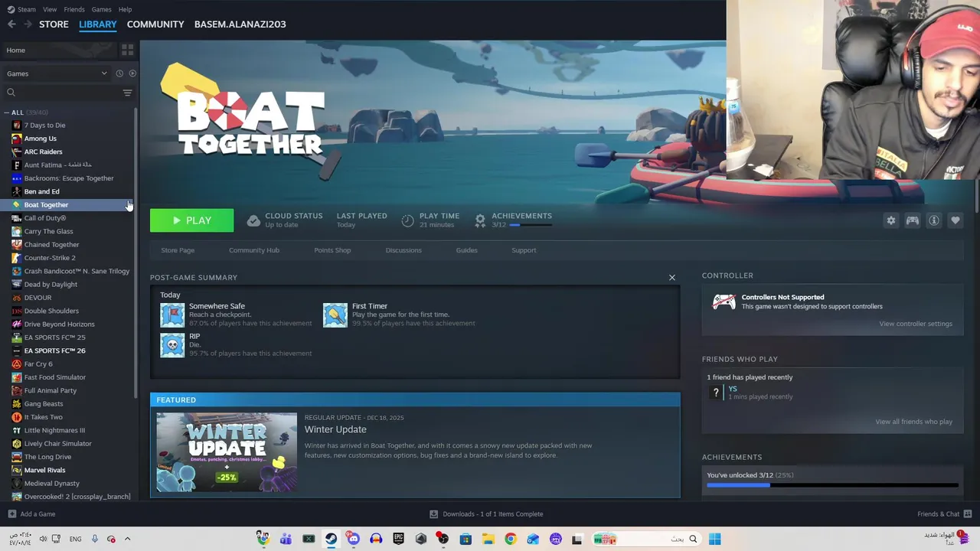Screen dimensions: 980x551
Task: Open the Support link
Action: [x=524, y=250]
